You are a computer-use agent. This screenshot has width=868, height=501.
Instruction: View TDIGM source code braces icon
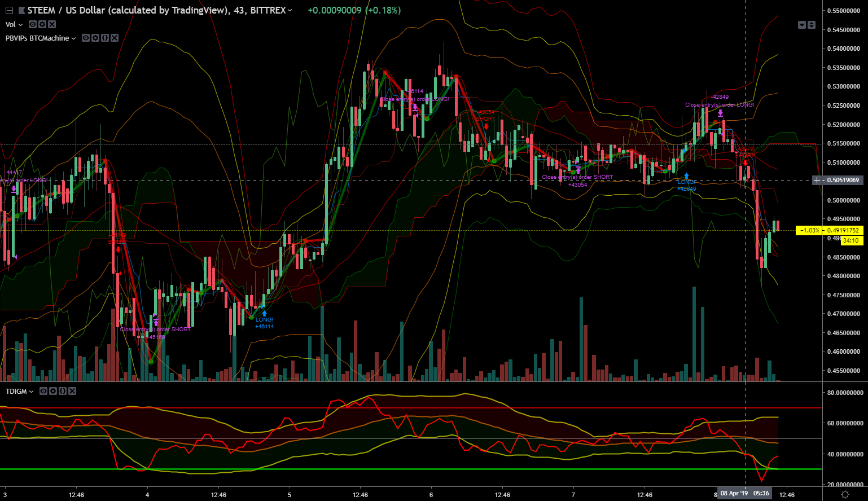pos(63,391)
